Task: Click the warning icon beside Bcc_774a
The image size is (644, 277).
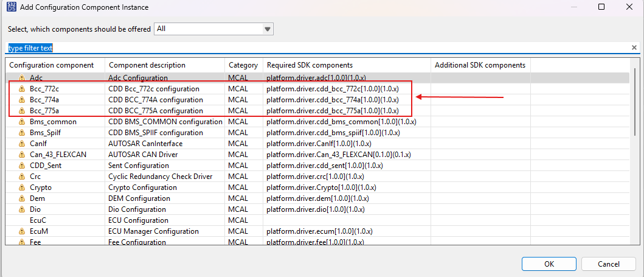Action: (x=22, y=100)
